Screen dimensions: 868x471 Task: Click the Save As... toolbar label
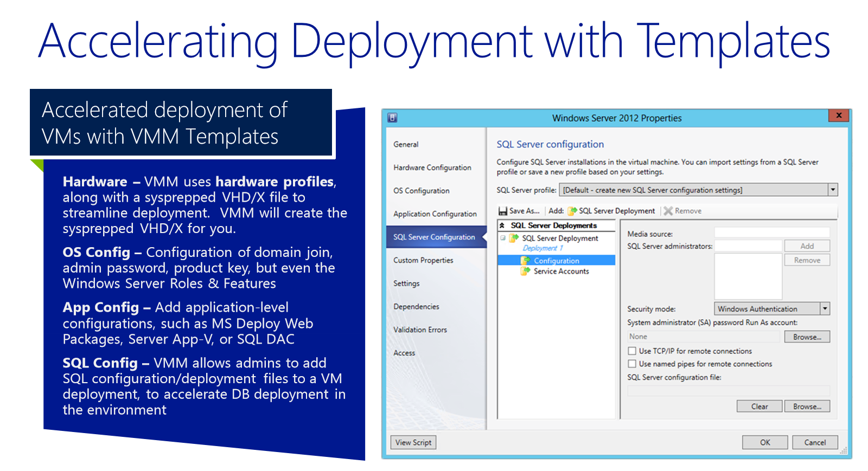[524, 211]
